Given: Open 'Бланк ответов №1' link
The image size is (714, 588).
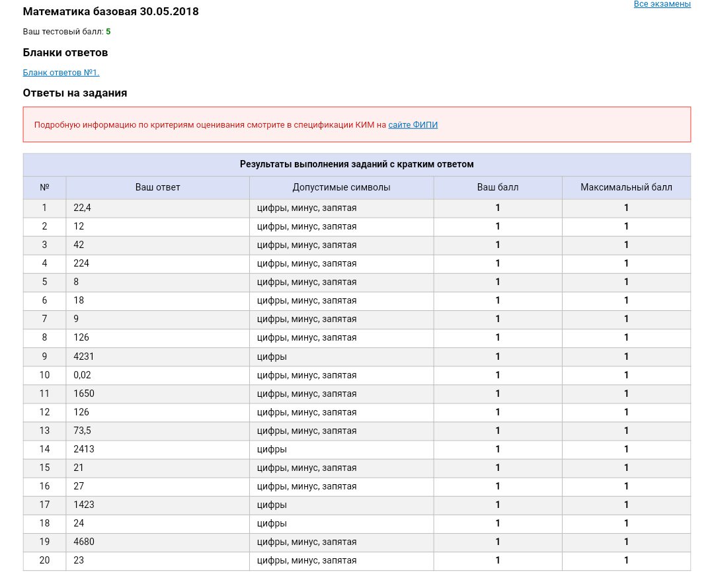Looking at the screenshot, I should click(61, 72).
